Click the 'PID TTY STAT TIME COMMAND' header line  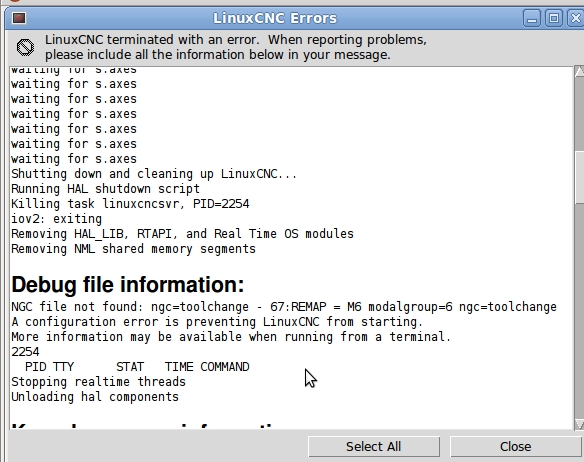(137, 367)
